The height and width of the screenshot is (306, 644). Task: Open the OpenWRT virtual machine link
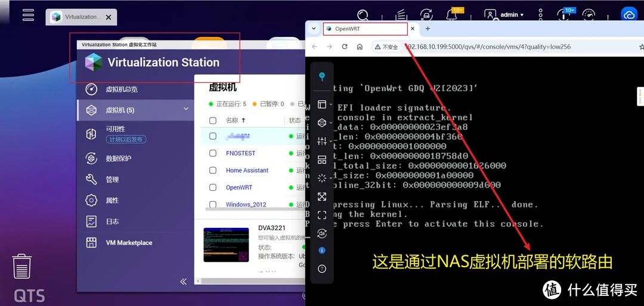click(239, 187)
